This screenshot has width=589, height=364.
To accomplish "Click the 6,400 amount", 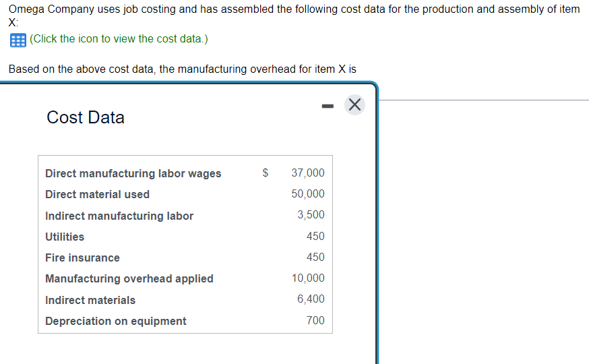I will tap(311, 299).
